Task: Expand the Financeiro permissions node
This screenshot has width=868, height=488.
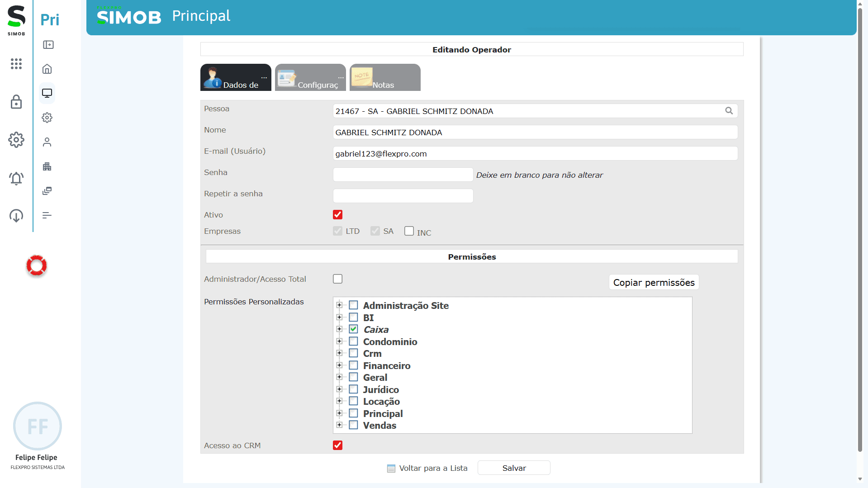Action: [x=339, y=365]
